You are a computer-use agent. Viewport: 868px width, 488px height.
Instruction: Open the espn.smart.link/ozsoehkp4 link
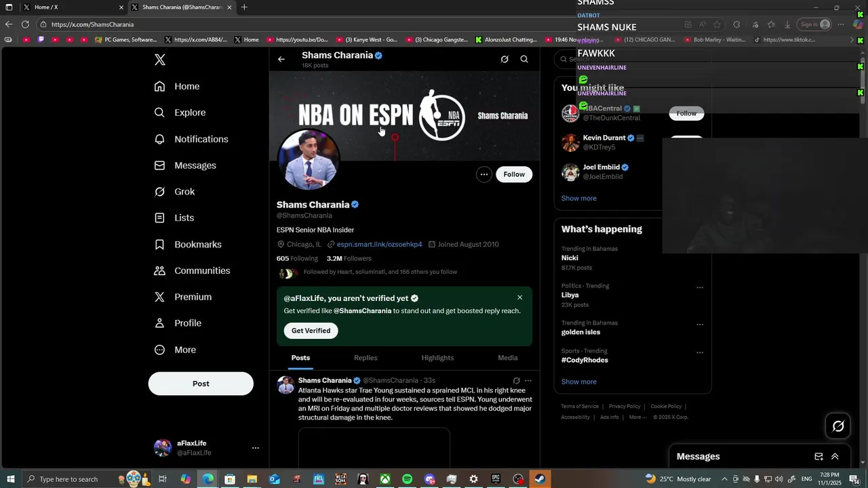point(379,244)
